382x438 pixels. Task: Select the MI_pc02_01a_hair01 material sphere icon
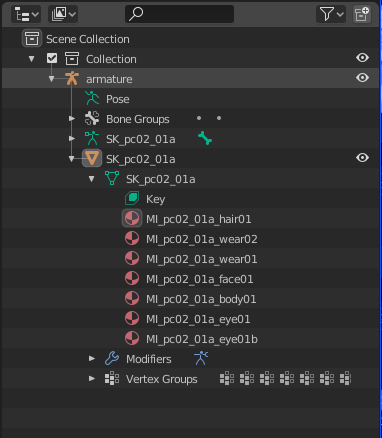(x=132, y=219)
